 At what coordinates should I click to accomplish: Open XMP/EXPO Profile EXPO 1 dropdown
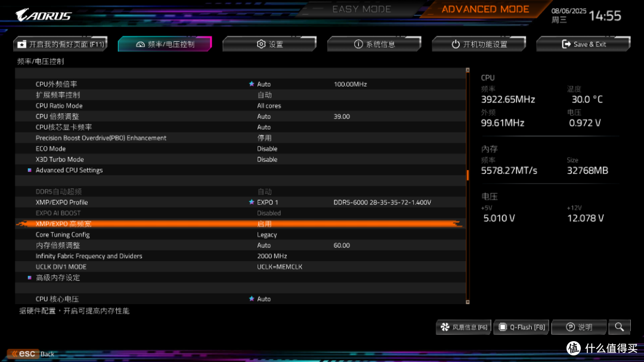pyautogui.click(x=267, y=202)
